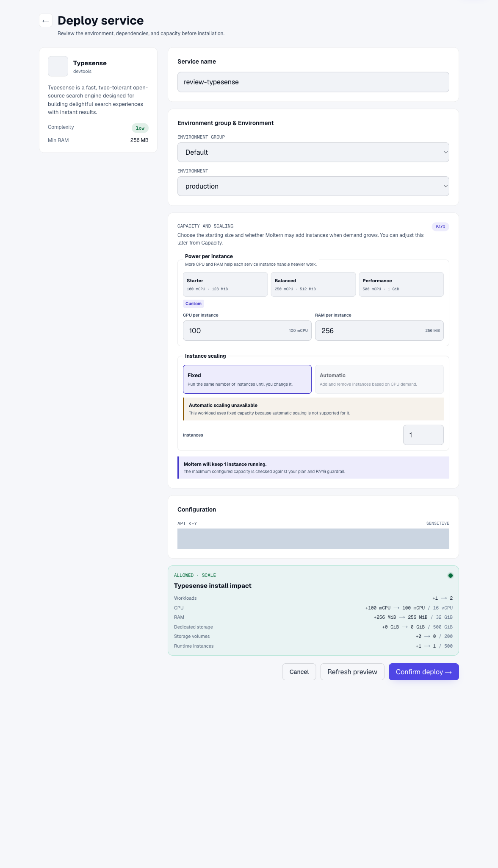Edit RAM per instance field
The width and height of the screenshot is (498, 868).
[379, 331]
